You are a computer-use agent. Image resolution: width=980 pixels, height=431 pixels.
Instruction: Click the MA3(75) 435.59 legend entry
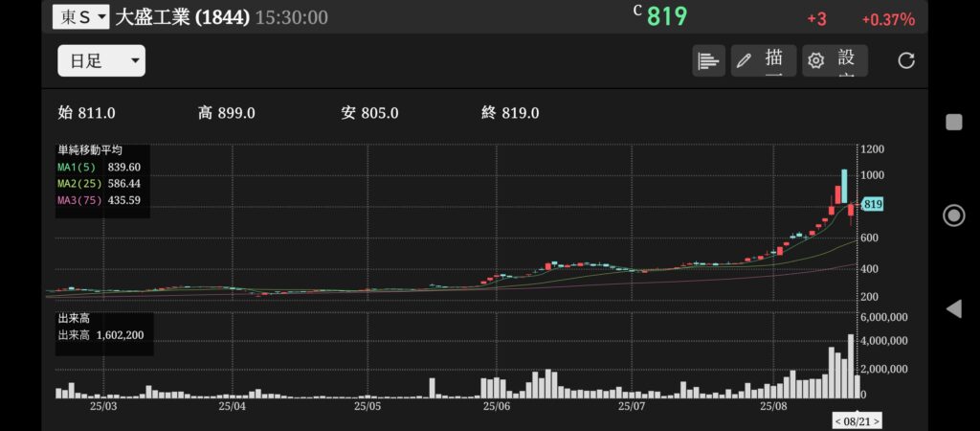coord(100,201)
